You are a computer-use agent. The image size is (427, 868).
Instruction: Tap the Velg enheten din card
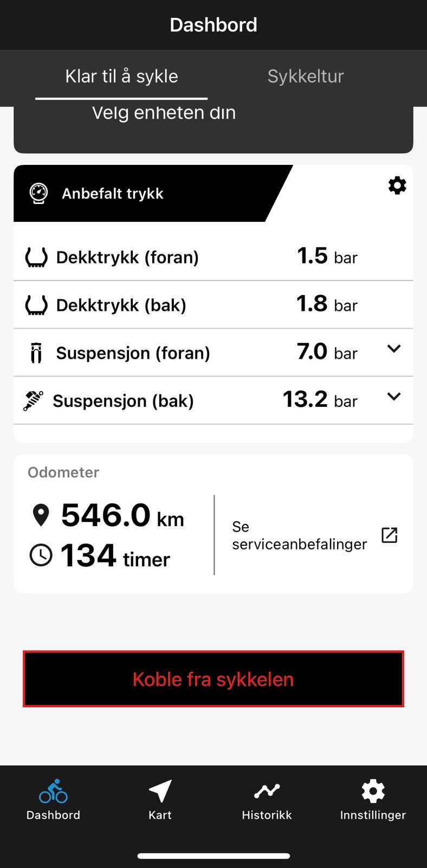[214, 129]
